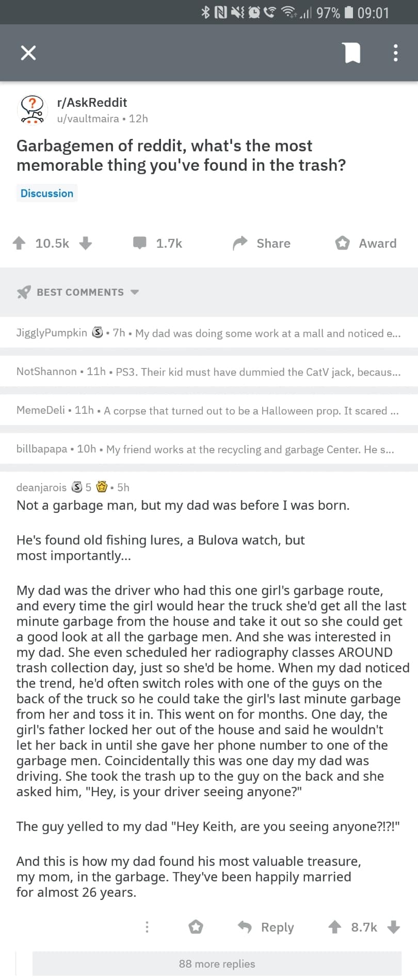Bookmark this post with the save icon

352,53
